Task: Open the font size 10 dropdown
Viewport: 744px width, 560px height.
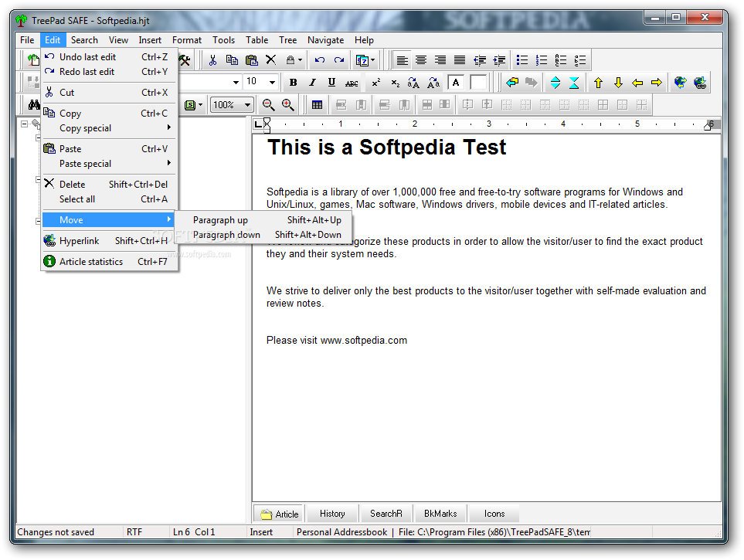Action: (272, 83)
